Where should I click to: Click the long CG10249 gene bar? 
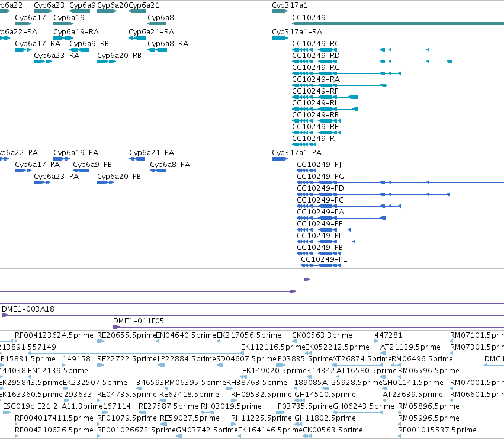click(x=398, y=24)
